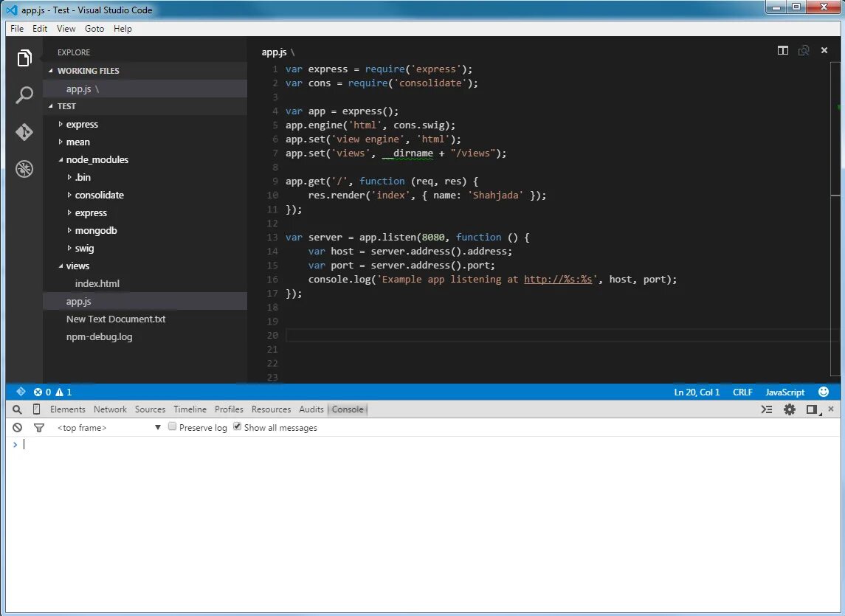
Task: Click the app.js editor title
Action: coord(274,52)
